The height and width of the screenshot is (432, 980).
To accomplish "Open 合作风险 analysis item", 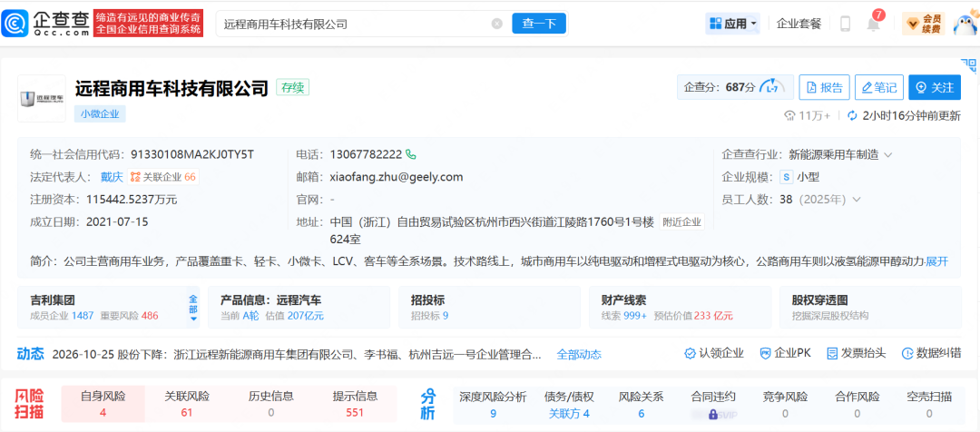I will [x=857, y=404].
